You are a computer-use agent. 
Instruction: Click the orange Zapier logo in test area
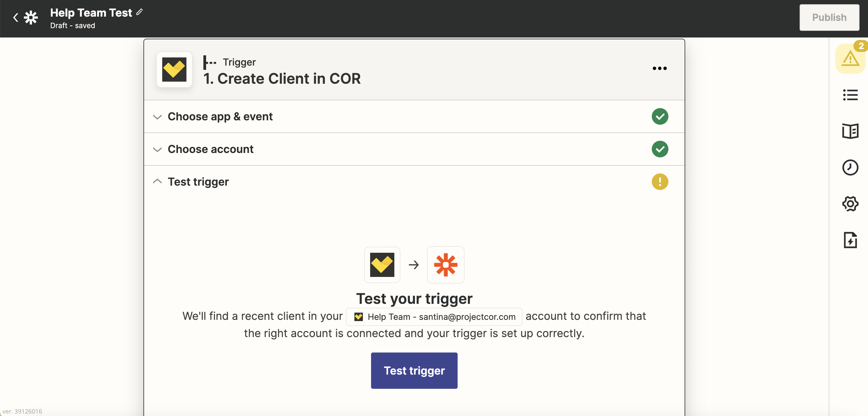click(x=446, y=265)
